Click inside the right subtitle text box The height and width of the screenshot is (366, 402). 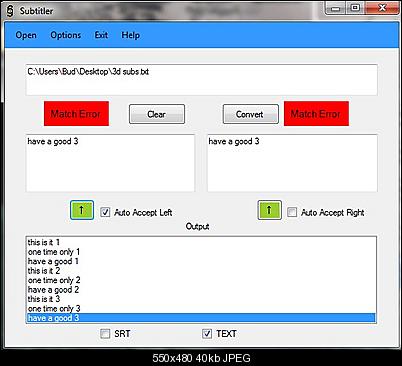pos(292,163)
